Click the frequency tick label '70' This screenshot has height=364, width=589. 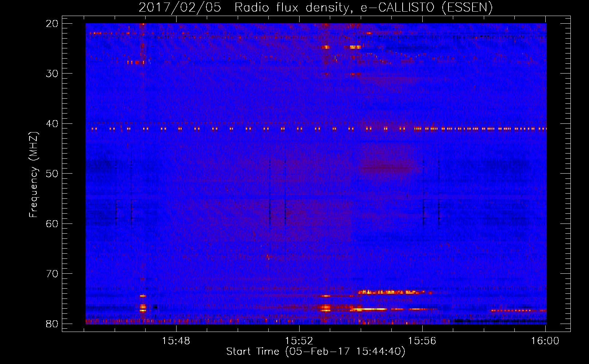[52, 274]
